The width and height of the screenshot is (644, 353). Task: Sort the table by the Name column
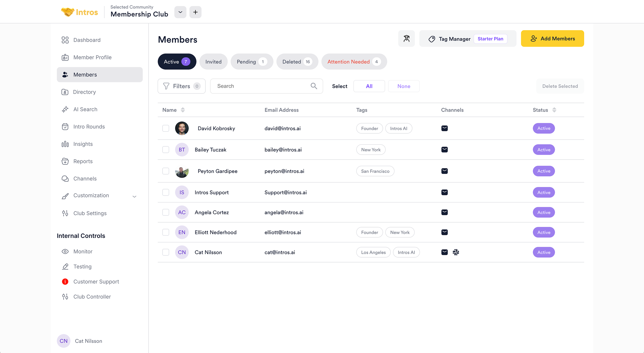(183, 110)
